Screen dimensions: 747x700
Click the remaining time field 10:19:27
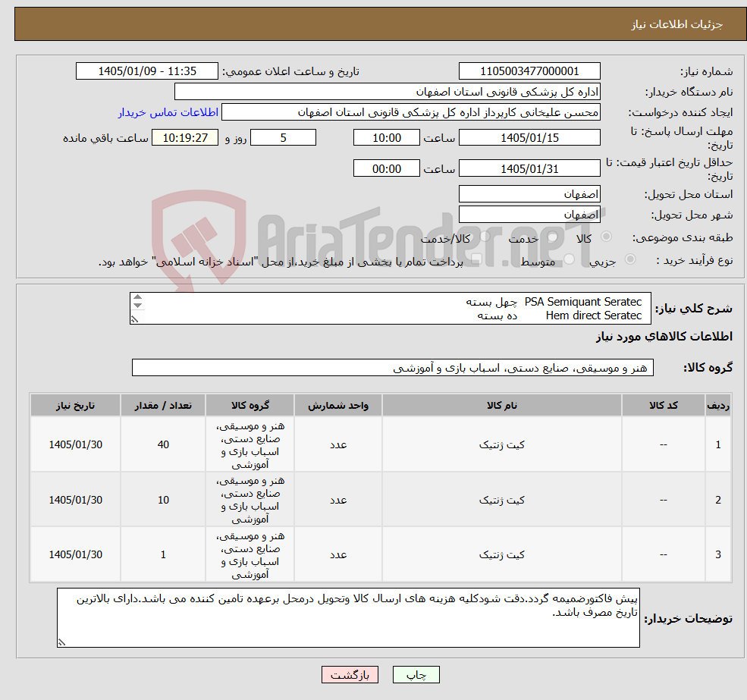[185, 138]
